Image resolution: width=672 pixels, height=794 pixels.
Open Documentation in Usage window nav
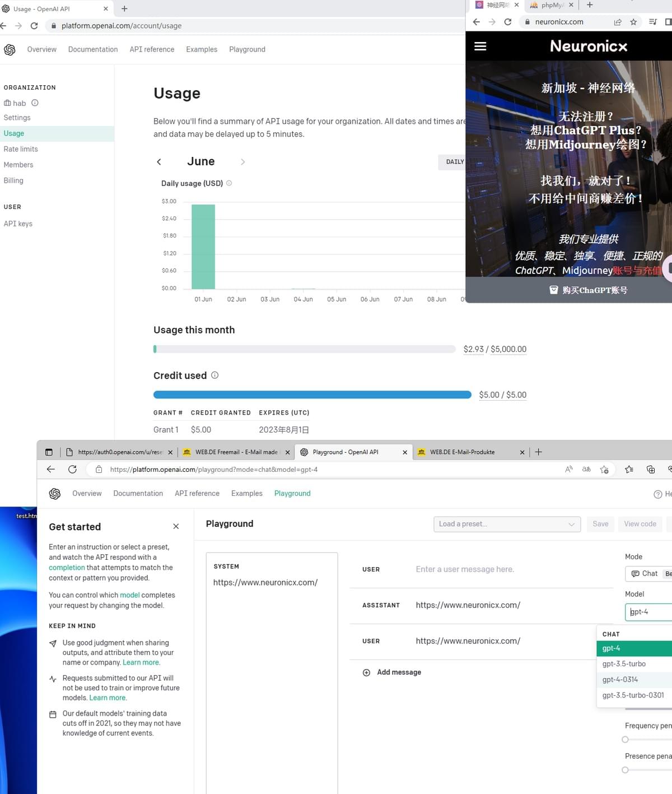93,49
